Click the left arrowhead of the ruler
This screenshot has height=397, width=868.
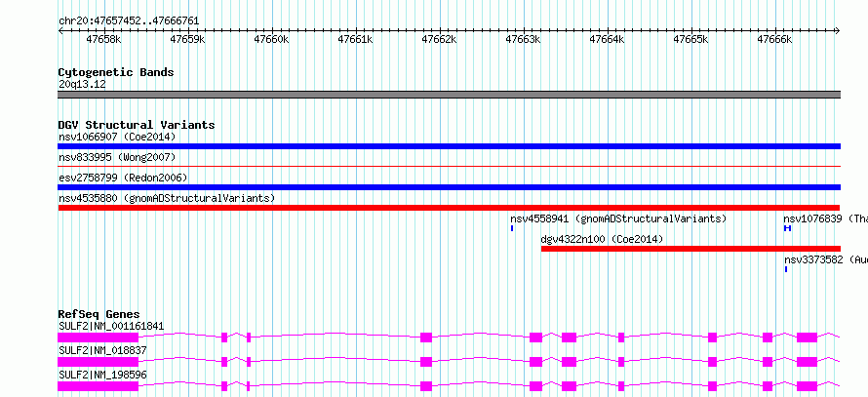tap(60, 31)
